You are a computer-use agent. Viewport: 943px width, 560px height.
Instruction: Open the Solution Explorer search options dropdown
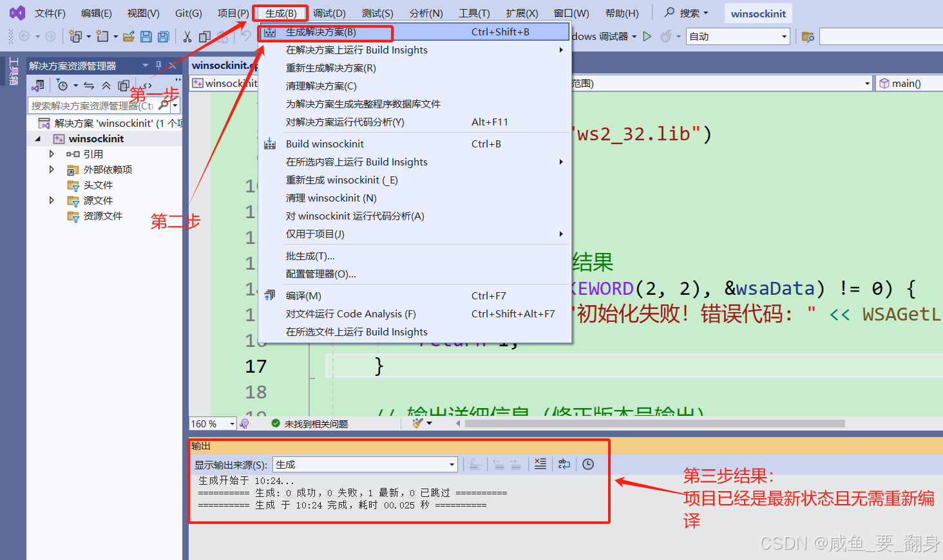[x=175, y=105]
